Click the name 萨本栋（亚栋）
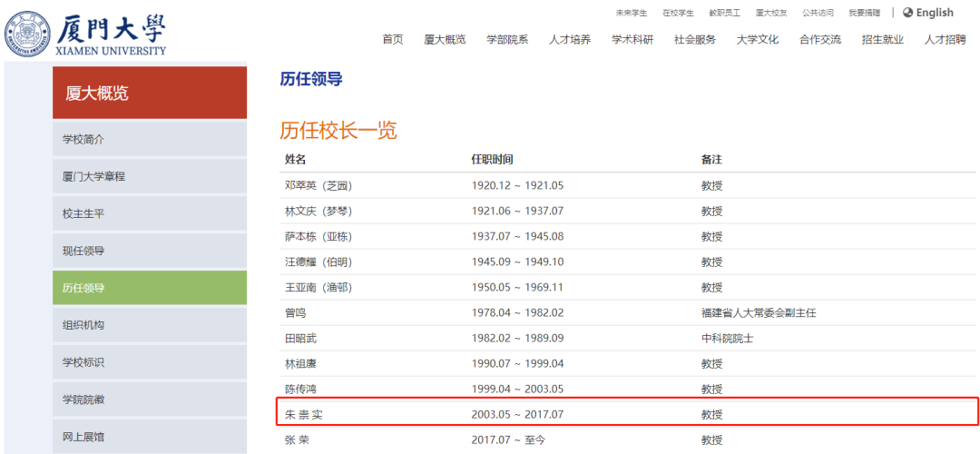 [318, 236]
